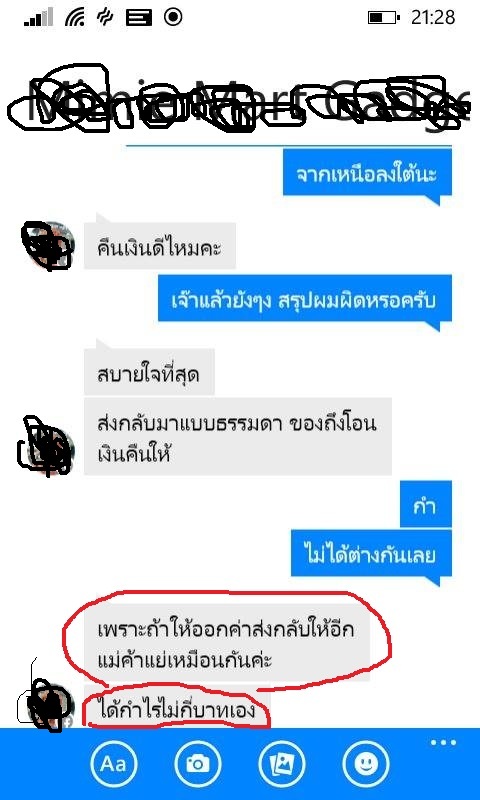Select the message 'สบายใจที่สุด'
Screen dimensions: 480x800
click(149, 372)
